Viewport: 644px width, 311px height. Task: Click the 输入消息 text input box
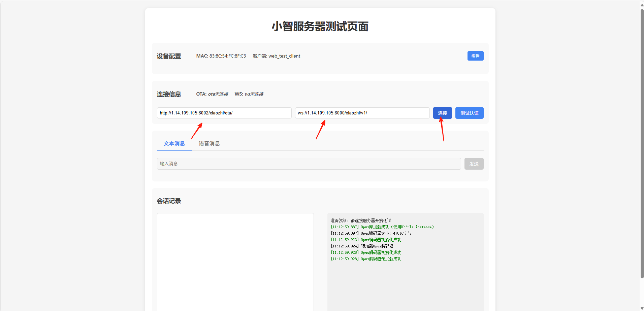click(x=309, y=164)
